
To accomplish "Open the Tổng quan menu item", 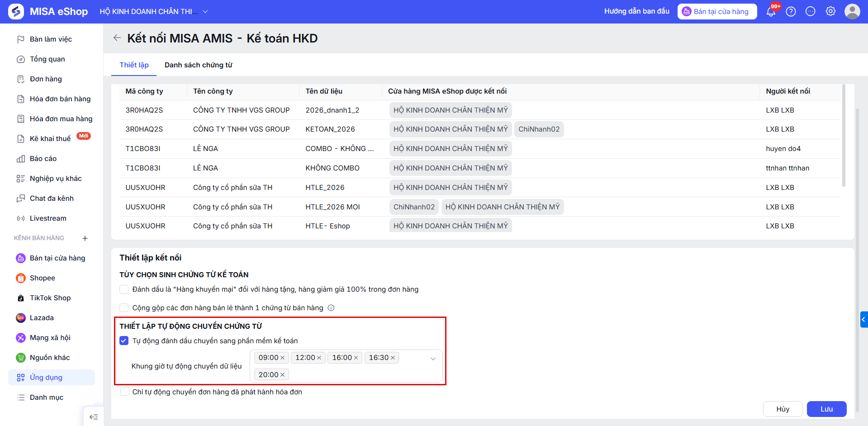I will click(x=52, y=59).
